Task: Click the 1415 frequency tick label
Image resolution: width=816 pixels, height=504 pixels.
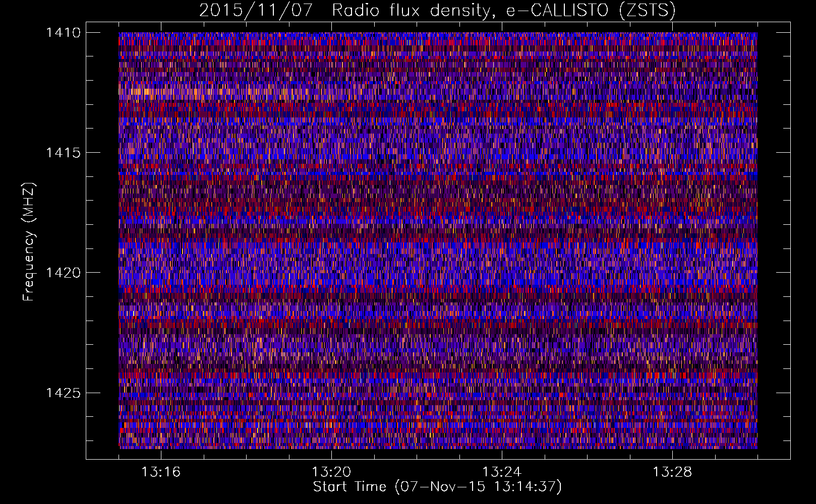Action: [63, 153]
